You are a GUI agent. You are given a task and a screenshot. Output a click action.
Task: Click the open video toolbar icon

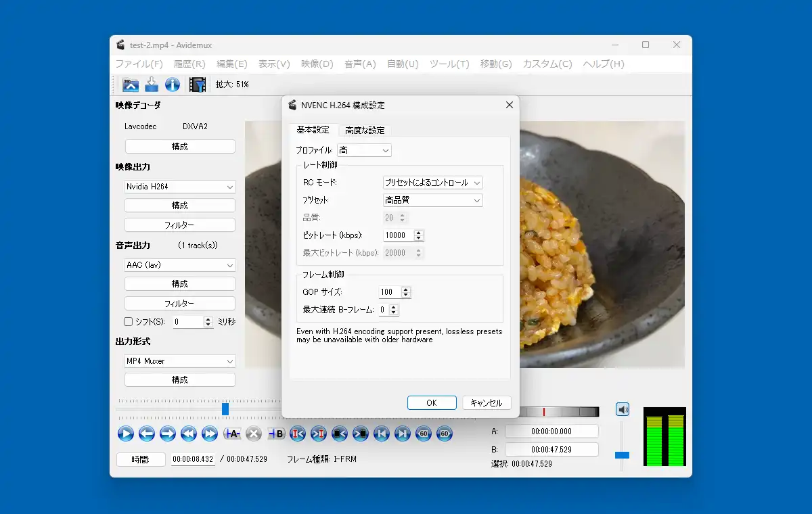(131, 85)
